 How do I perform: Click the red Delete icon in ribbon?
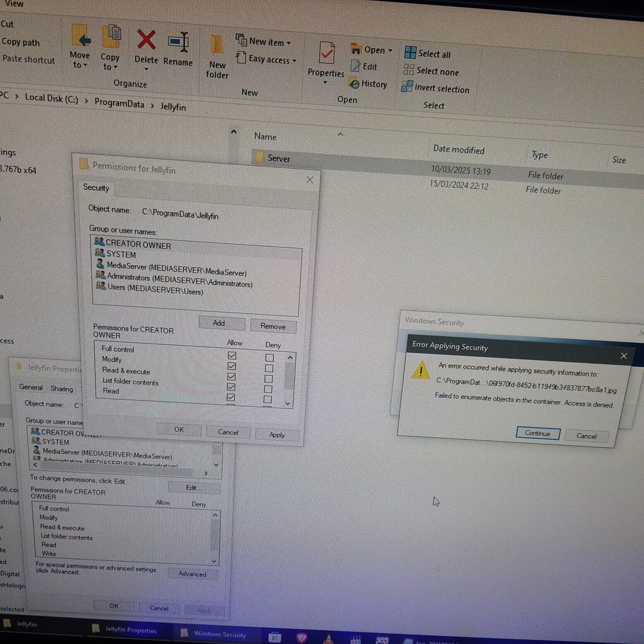pyautogui.click(x=146, y=40)
